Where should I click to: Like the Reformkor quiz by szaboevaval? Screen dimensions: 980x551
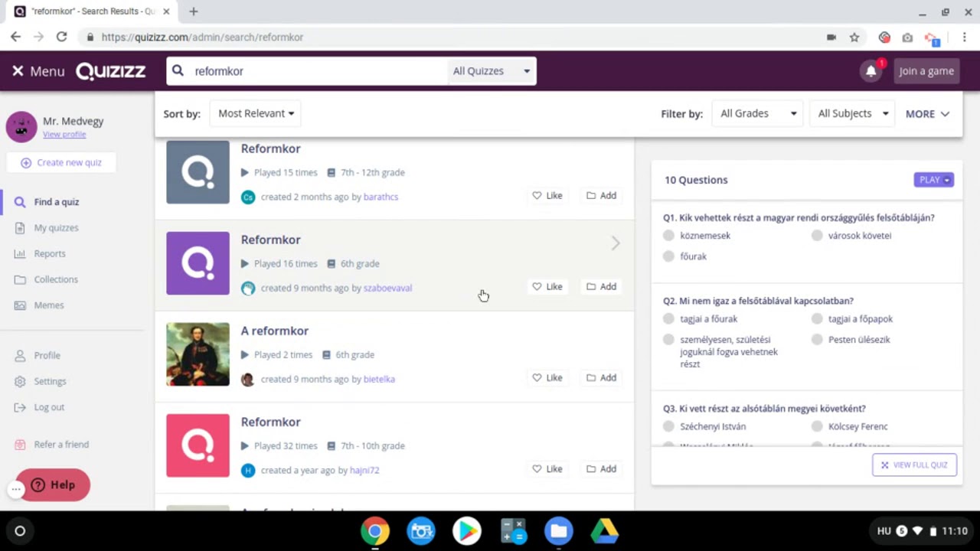(x=547, y=287)
